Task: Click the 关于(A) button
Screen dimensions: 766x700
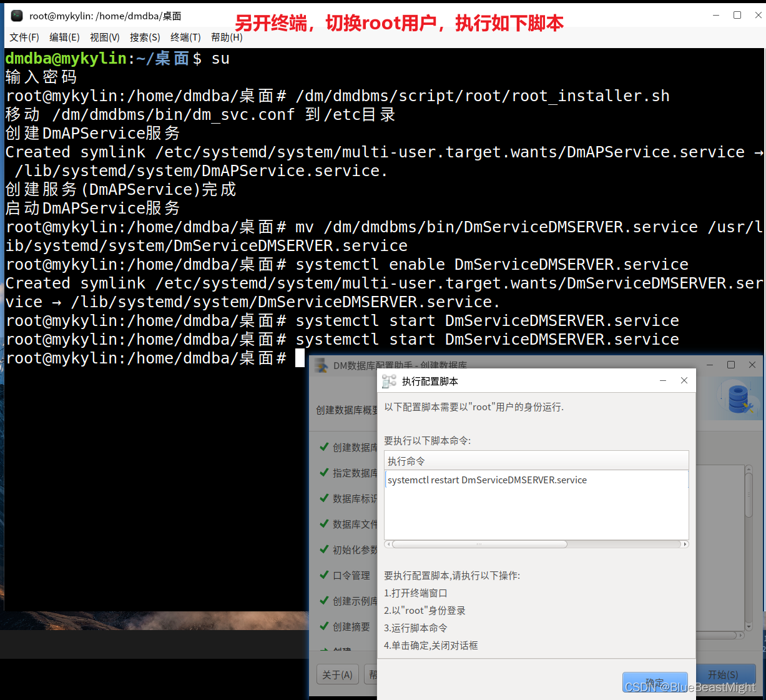Action: pyautogui.click(x=337, y=674)
